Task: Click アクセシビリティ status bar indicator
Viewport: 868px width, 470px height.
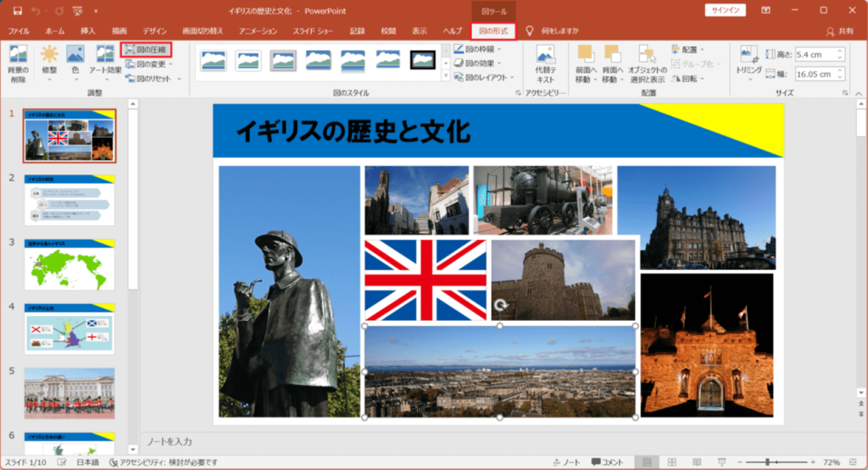Action: (x=164, y=462)
